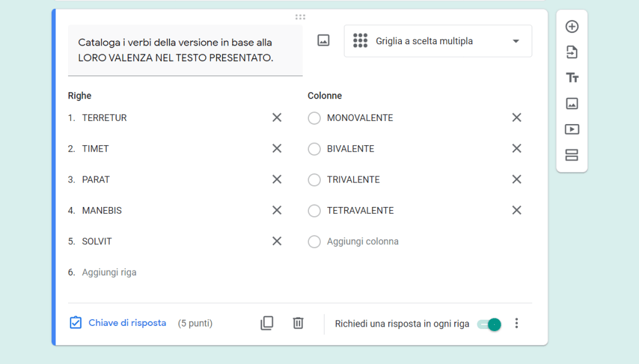Image resolution: width=639 pixels, height=364 pixels.
Task: Add title and description from sidebar
Action: click(572, 78)
